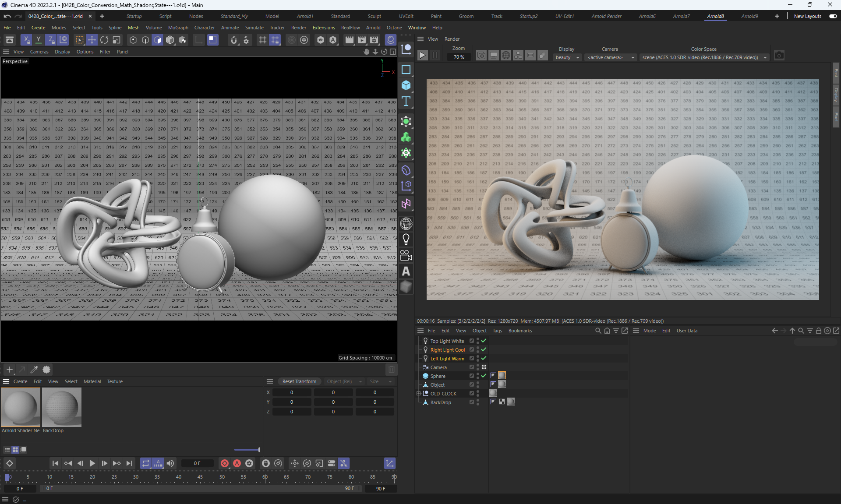Enable the record active objects keyframe button
Screen dimensions: 841x504
[225, 463]
